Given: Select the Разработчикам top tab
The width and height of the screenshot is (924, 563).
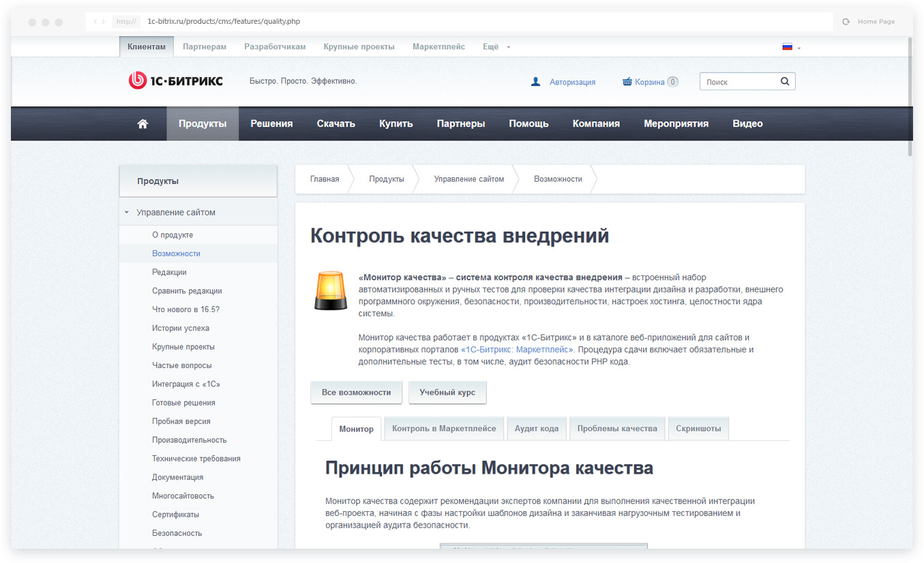Looking at the screenshot, I should click(275, 46).
